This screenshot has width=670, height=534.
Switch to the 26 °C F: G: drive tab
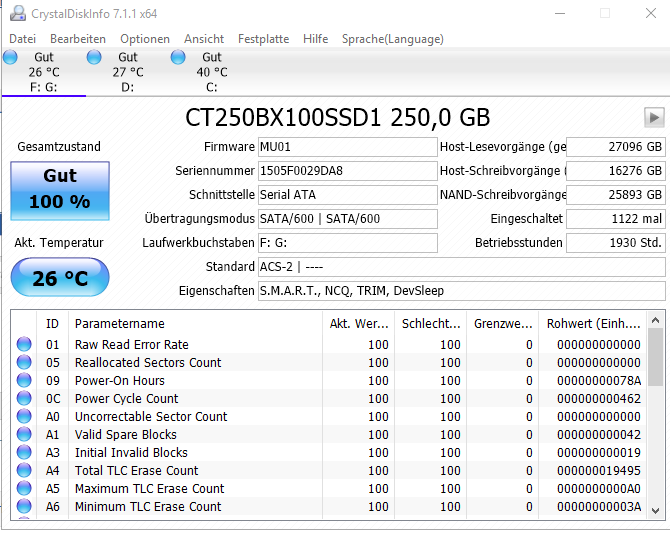[x=44, y=72]
